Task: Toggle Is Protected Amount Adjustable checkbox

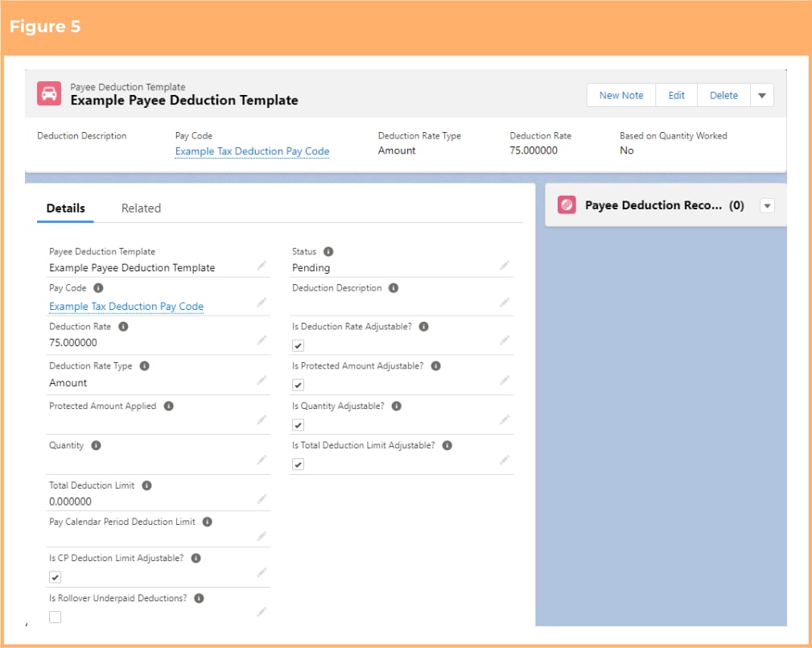Action: click(x=299, y=385)
